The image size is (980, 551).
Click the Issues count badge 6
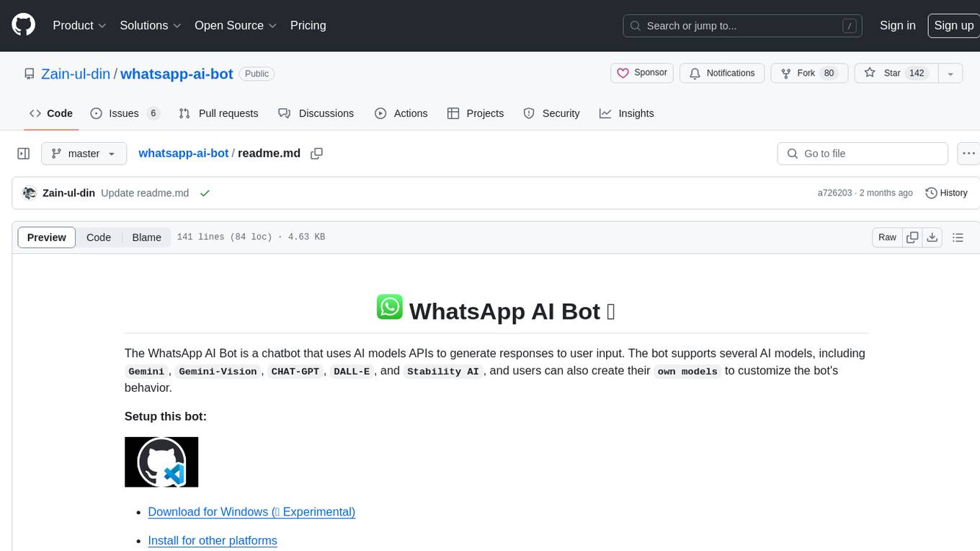pos(152,113)
